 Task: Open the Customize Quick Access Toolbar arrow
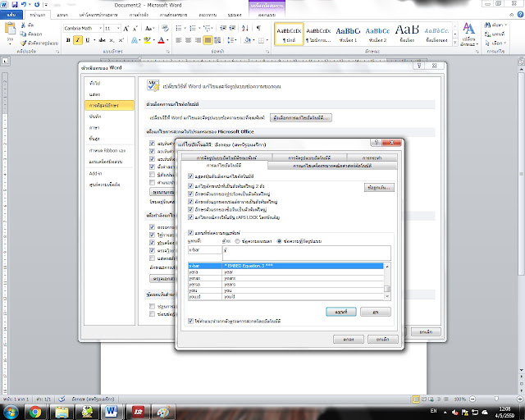click(x=46, y=5)
